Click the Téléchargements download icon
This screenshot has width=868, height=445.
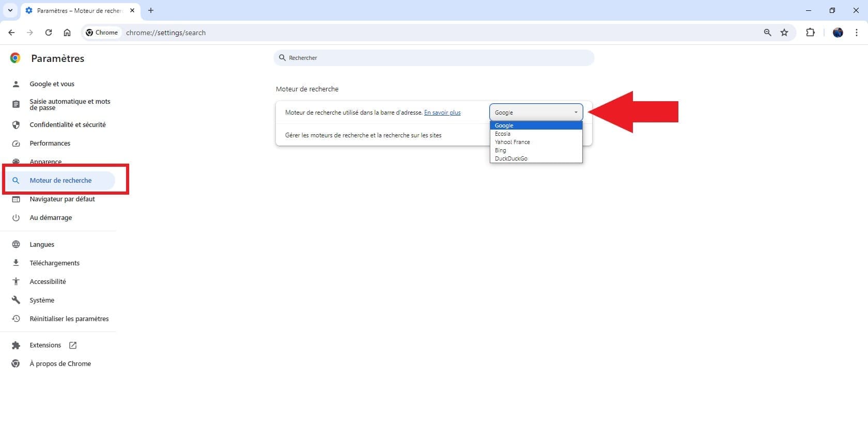16,263
